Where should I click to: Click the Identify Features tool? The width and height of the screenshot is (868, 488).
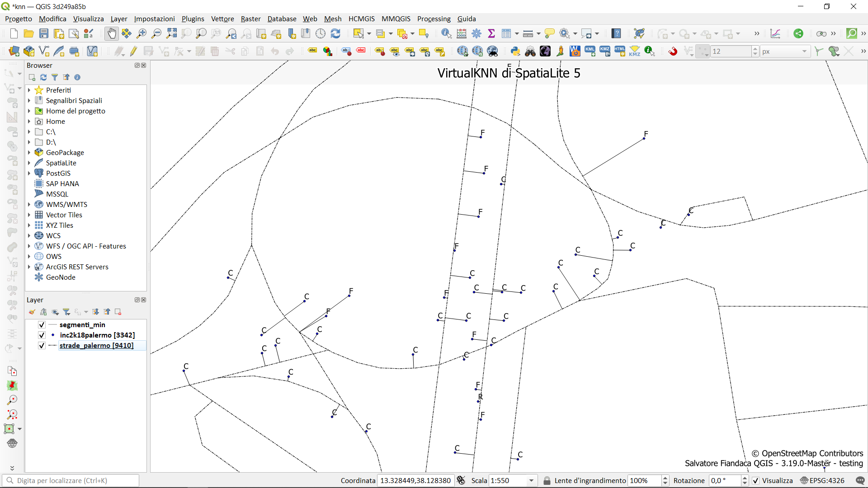(x=446, y=33)
